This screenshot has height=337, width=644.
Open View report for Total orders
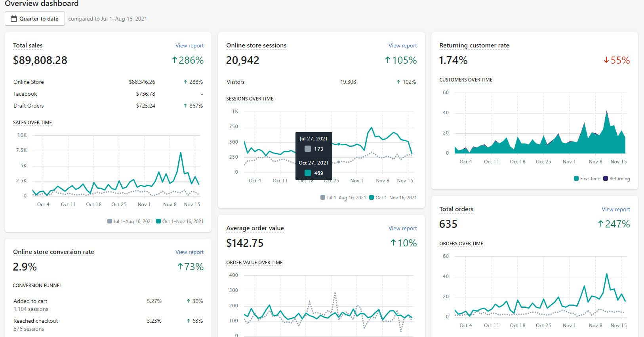point(615,209)
